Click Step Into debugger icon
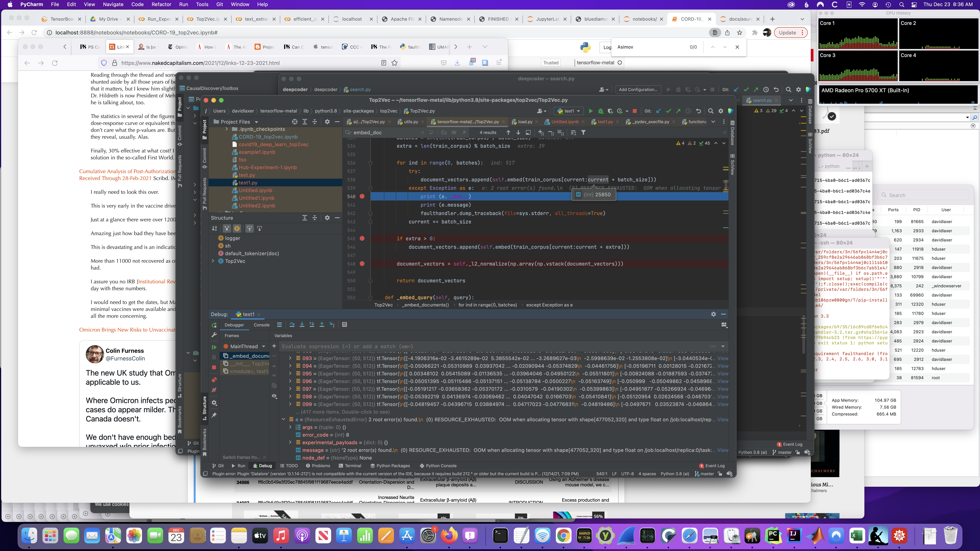 tap(302, 325)
